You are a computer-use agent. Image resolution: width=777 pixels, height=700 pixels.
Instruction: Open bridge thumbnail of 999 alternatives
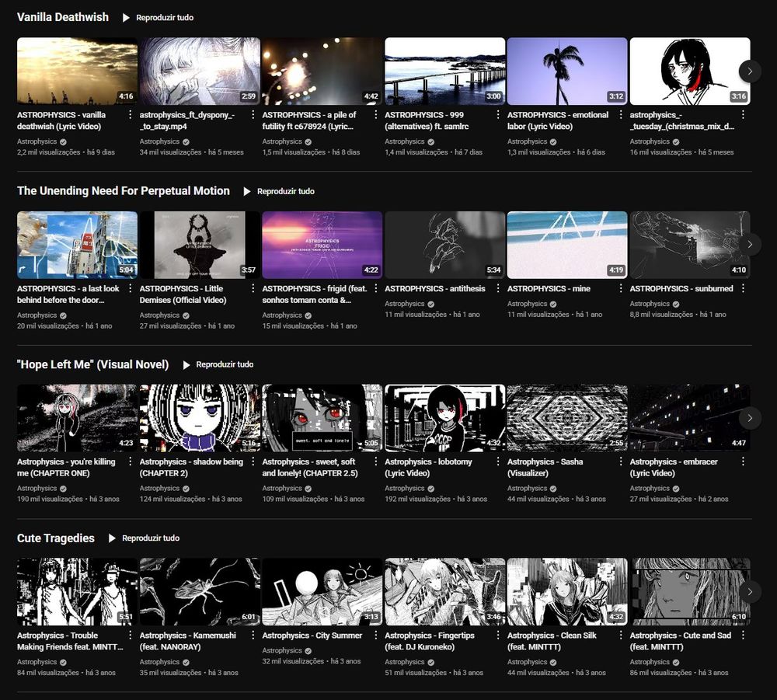pyautogui.click(x=445, y=71)
